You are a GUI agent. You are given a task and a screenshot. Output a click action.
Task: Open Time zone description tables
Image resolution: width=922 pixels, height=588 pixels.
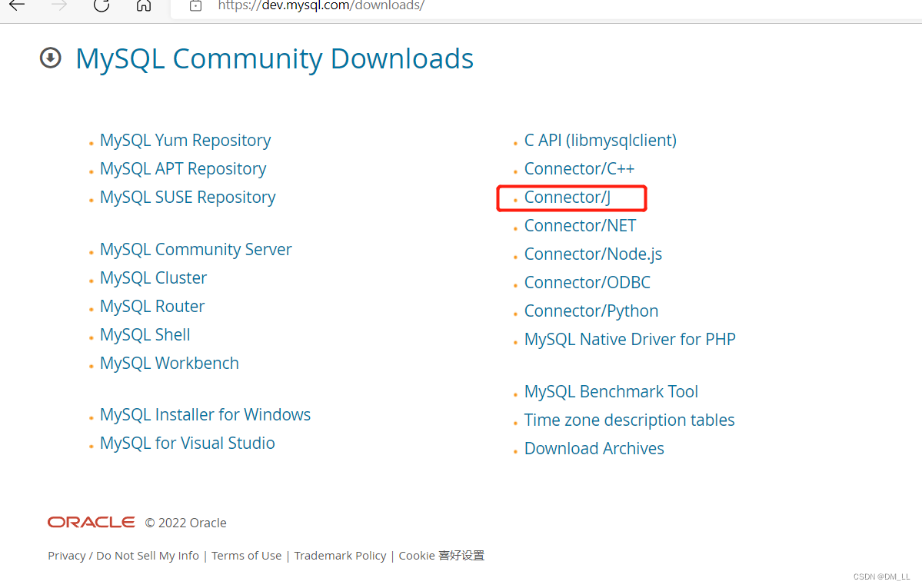pyautogui.click(x=629, y=420)
